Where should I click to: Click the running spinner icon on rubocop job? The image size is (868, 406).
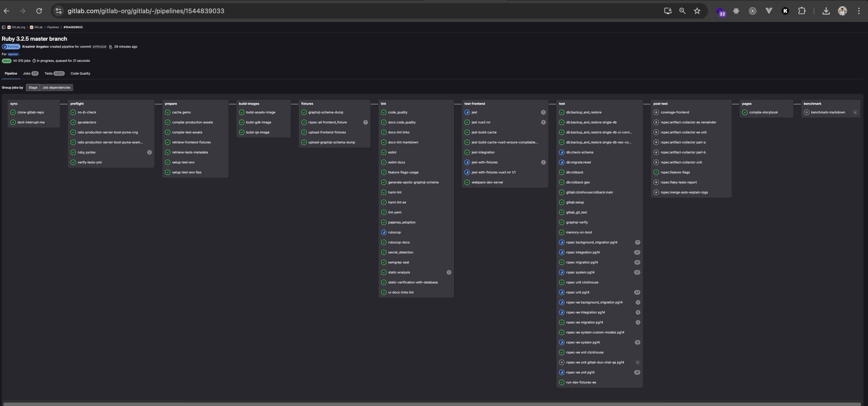point(384,232)
